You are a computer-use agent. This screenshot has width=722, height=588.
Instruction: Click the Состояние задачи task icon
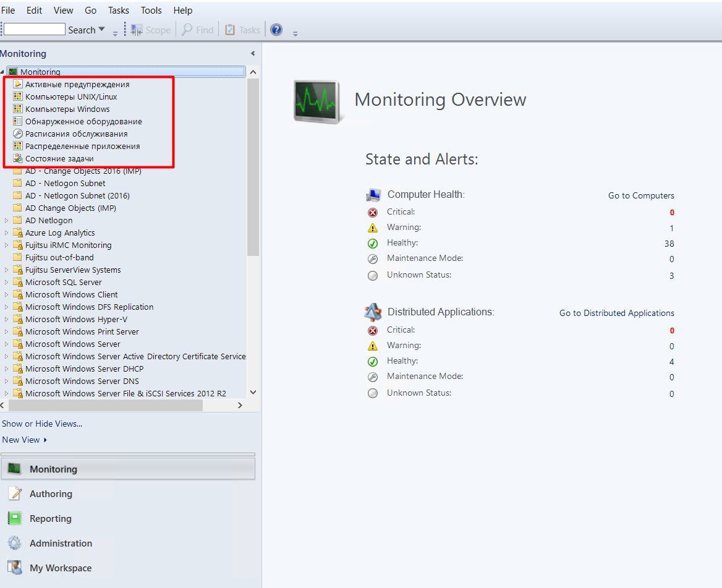(x=18, y=158)
